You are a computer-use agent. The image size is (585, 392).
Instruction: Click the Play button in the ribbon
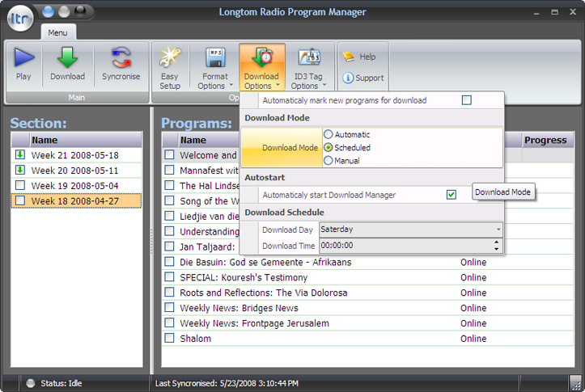[23, 65]
